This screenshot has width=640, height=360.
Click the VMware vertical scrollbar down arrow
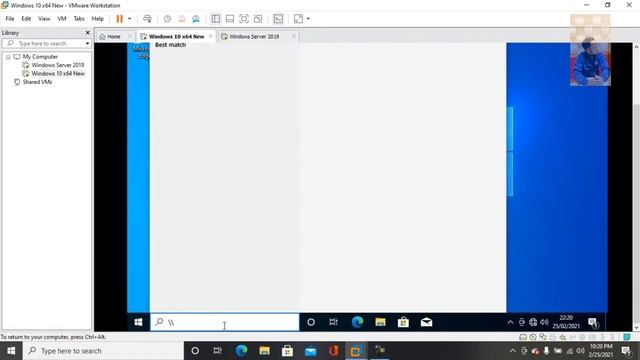[636, 327]
